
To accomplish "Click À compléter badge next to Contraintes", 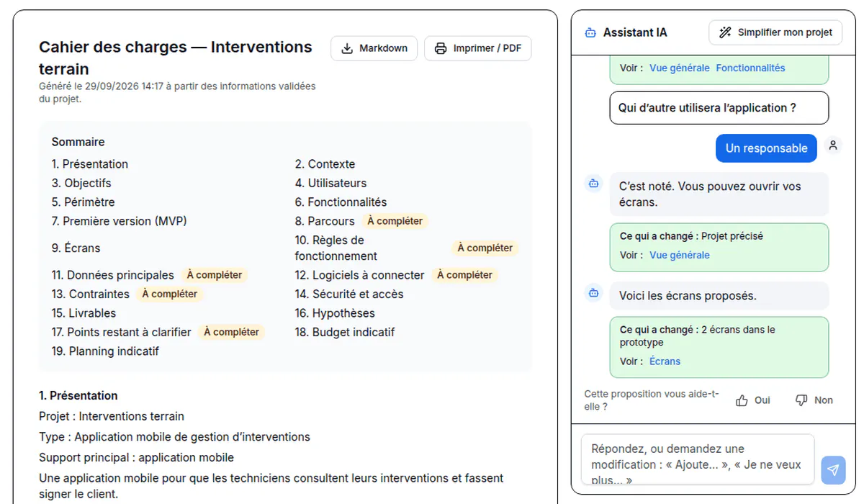I will coord(170,294).
